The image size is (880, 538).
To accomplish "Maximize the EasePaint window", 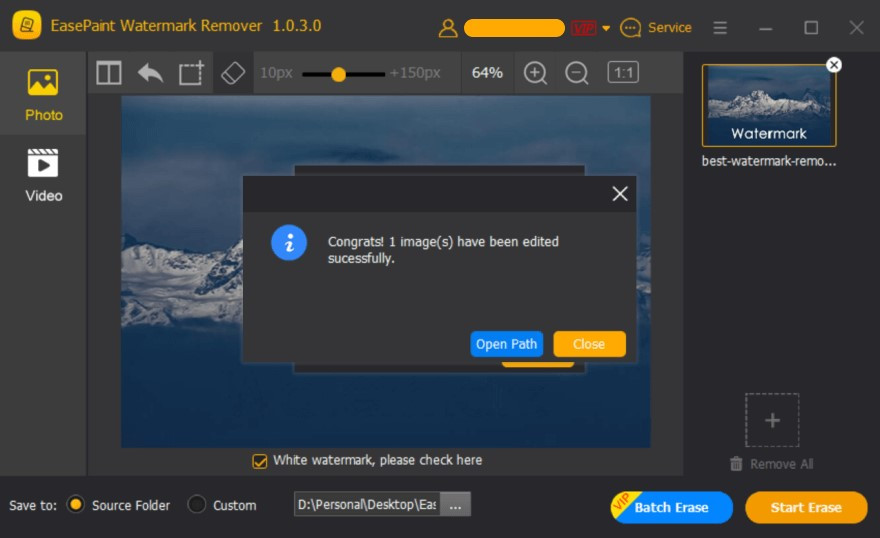I will 811,27.
